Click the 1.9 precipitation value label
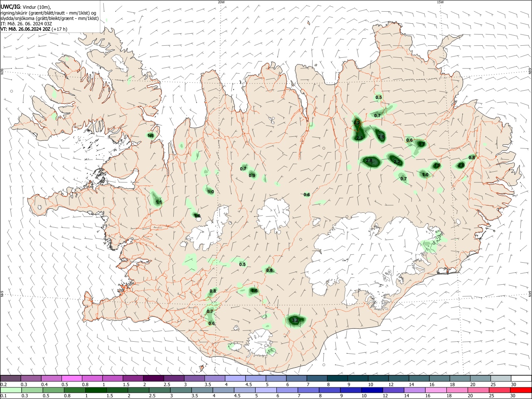The height and width of the screenshot is (399, 532). point(437,165)
